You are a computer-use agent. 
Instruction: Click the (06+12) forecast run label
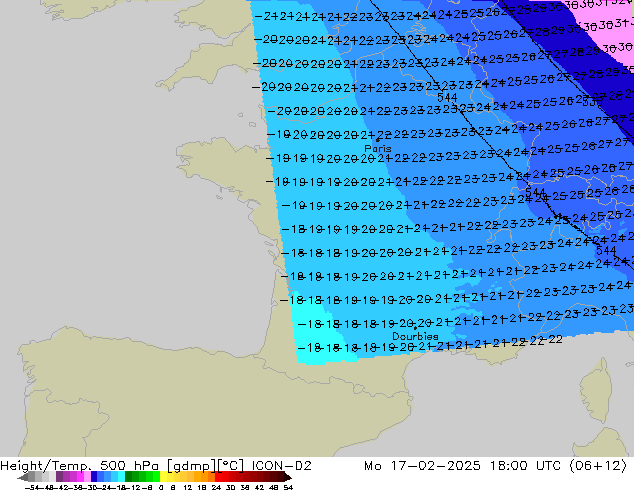click(x=598, y=466)
